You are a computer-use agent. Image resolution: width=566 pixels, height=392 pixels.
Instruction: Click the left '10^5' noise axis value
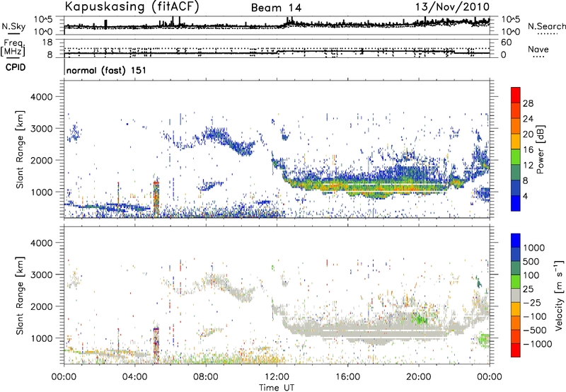pyautogui.click(x=43, y=19)
